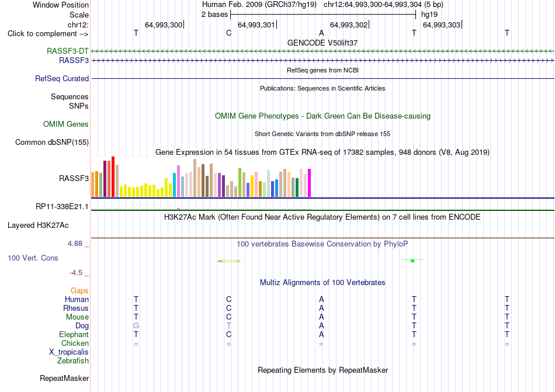This screenshot has height=392, width=555.
Task: Click the 'Click to complement -->' label
Action: pos(48,34)
